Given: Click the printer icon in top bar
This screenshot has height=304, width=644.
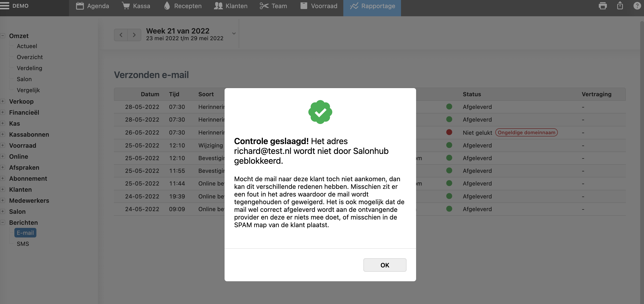Looking at the screenshot, I should (603, 6).
